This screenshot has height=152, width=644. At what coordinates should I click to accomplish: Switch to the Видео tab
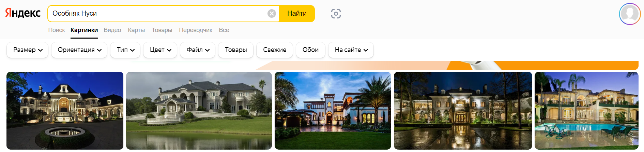pos(112,30)
